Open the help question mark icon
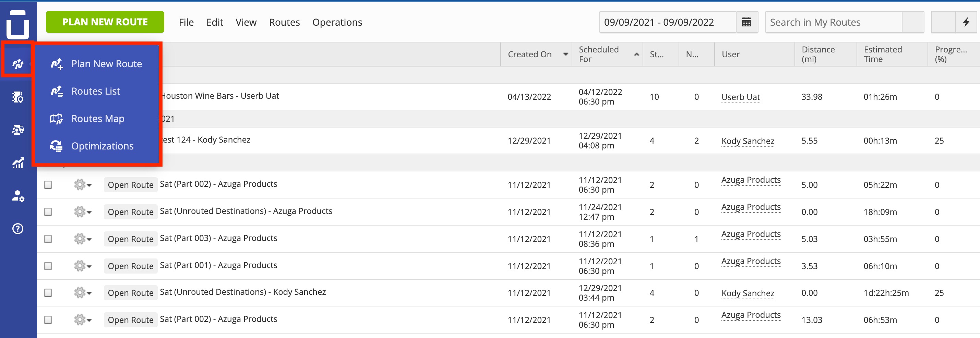980x338 pixels. point(18,229)
